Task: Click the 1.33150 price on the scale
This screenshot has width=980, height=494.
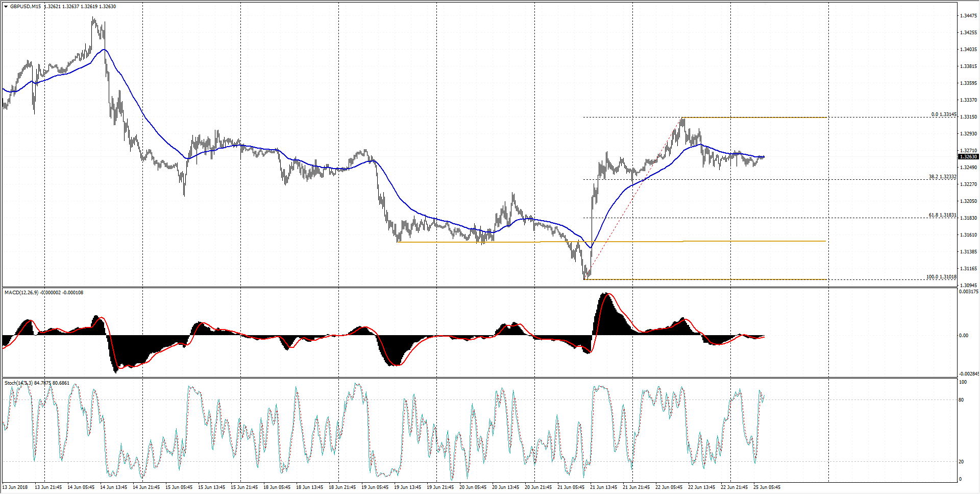Action: pos(968,117)
